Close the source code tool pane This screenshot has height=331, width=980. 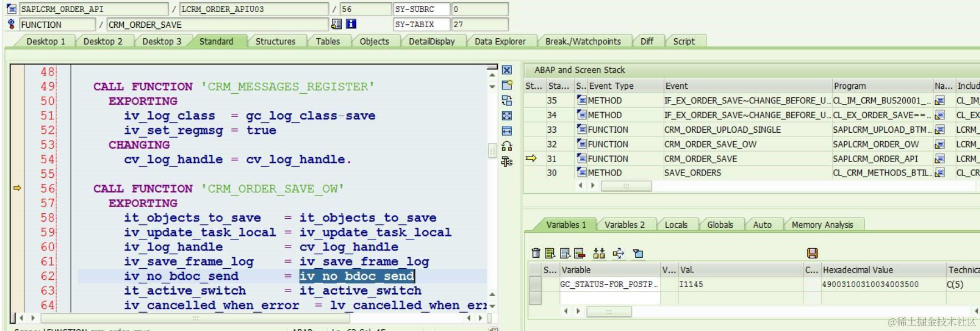pos(507,70)
